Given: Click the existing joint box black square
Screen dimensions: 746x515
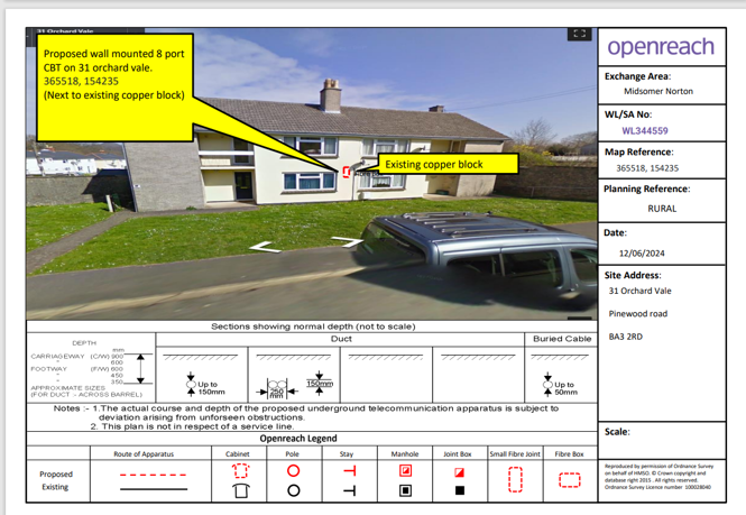Looking at the screenshot, I should pos(460,490).
